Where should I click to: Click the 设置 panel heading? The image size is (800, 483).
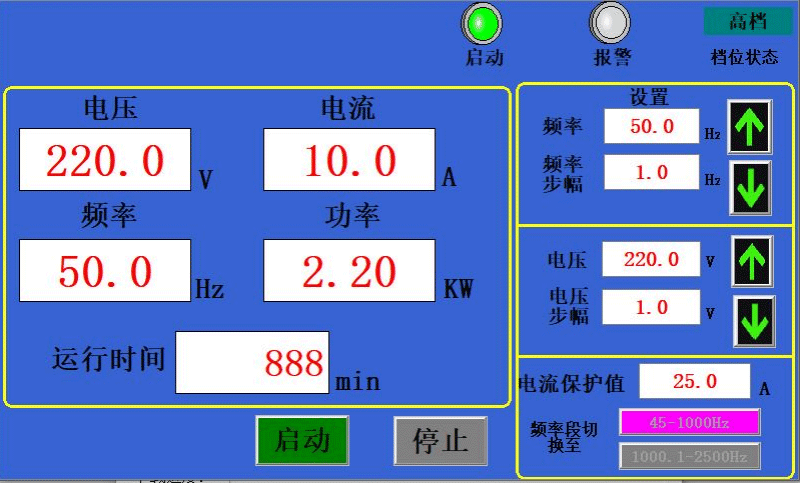click(x=649, y=97)
